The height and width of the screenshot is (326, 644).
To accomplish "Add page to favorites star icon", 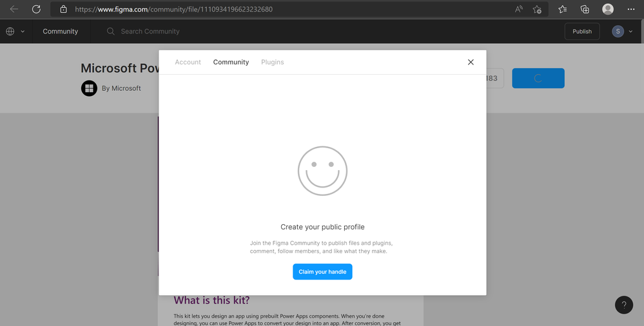I will (537, 9).
